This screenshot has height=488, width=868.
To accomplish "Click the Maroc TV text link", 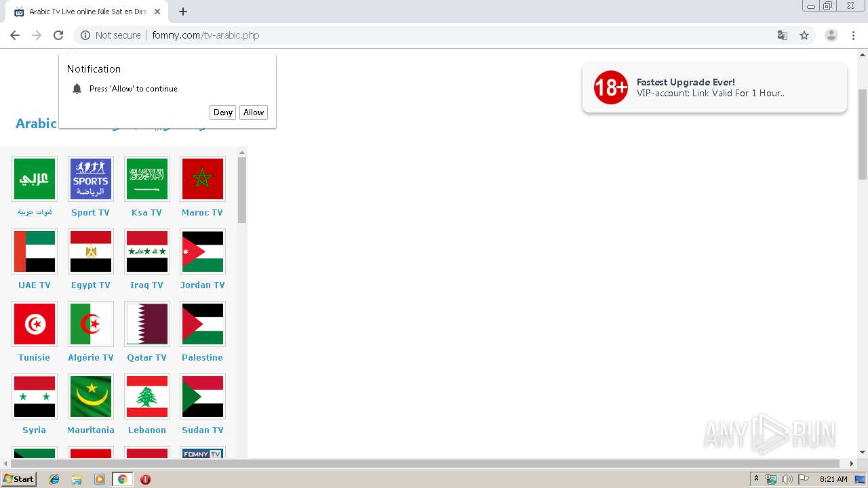I will tap(202, 212).
